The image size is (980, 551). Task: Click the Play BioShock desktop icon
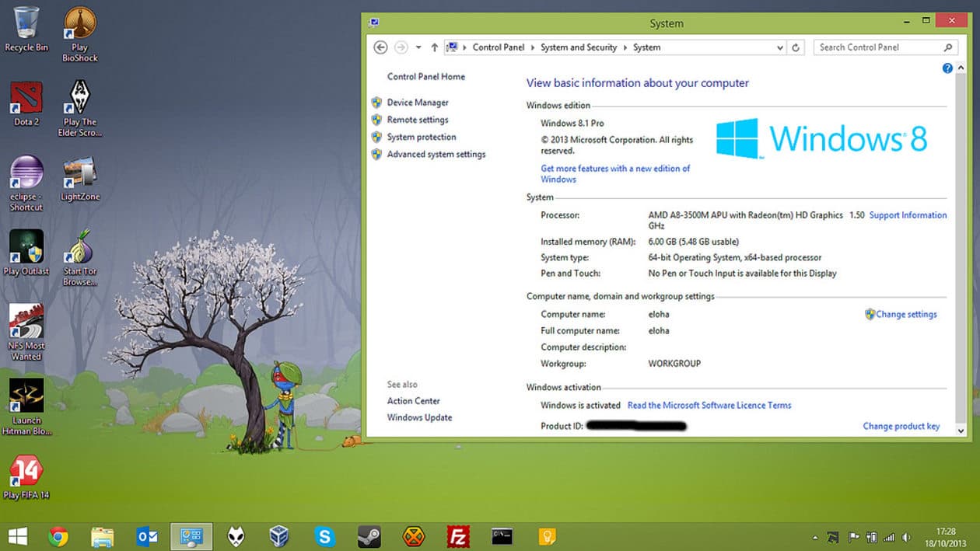pos(79,26)
